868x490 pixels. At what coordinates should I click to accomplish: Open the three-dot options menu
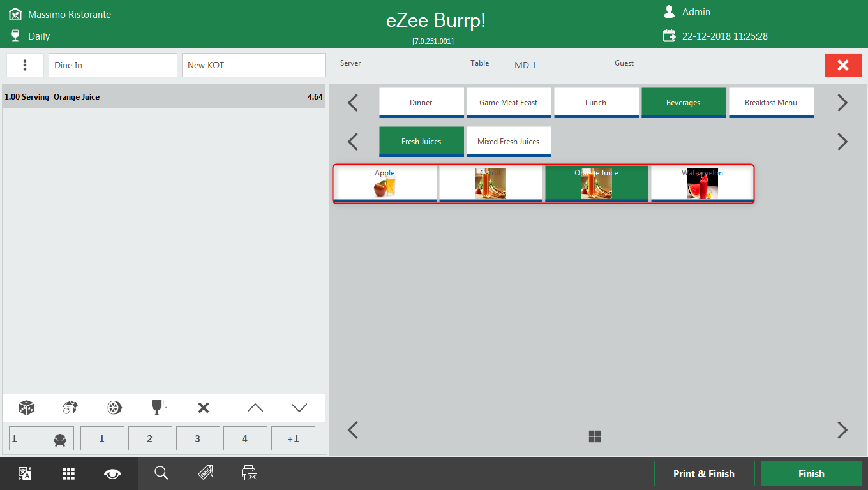tap(25, 65)
